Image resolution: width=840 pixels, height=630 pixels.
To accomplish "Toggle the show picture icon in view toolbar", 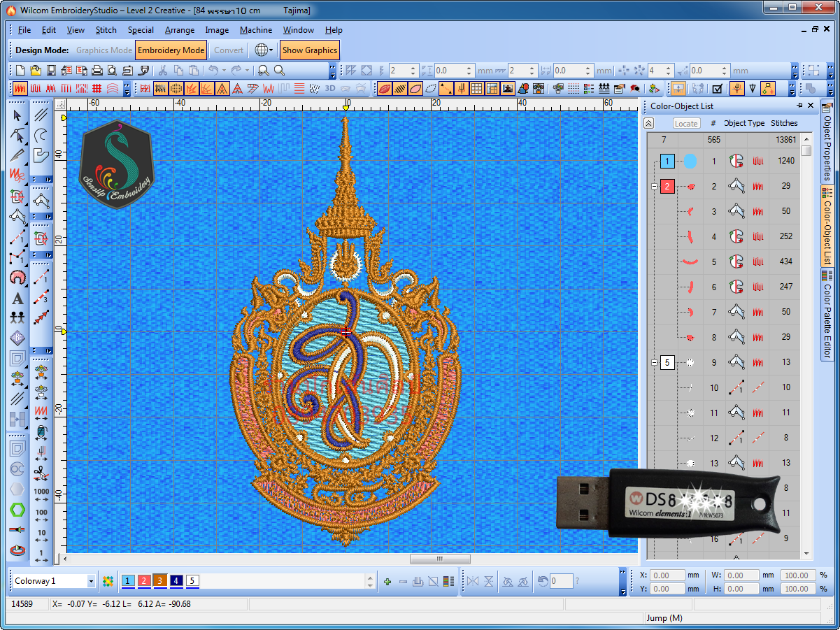I will coord(508,89).
